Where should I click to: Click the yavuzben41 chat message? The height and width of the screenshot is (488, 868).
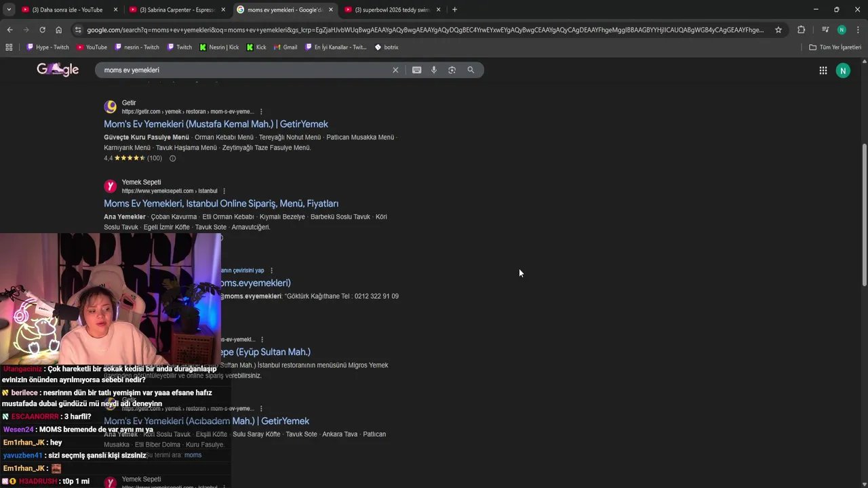pos(75,455)
